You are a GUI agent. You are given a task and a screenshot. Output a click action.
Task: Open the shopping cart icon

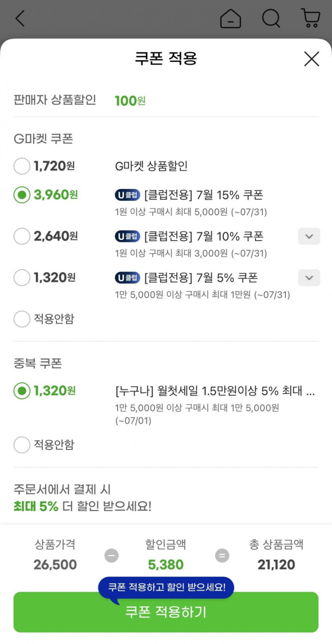pos(311,18)
